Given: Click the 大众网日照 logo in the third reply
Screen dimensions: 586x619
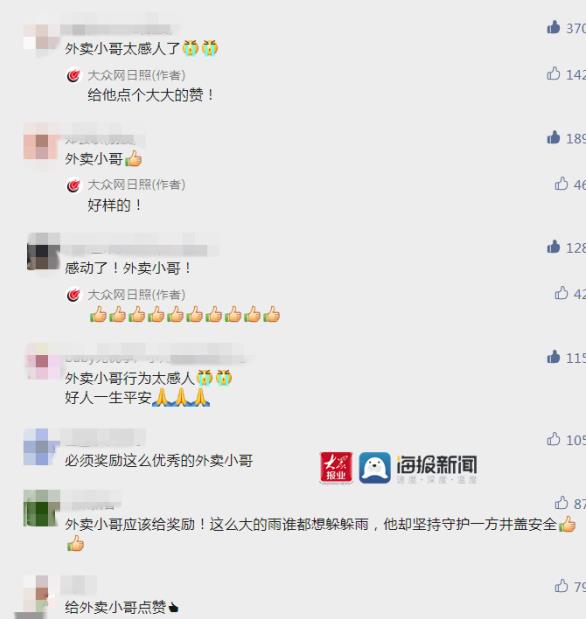Looking at the screenshot, I should [x=73, y=295].
